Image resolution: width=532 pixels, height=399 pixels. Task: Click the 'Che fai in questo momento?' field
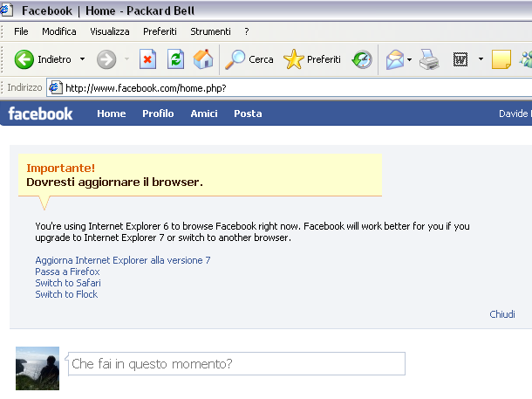coord(236,364)
